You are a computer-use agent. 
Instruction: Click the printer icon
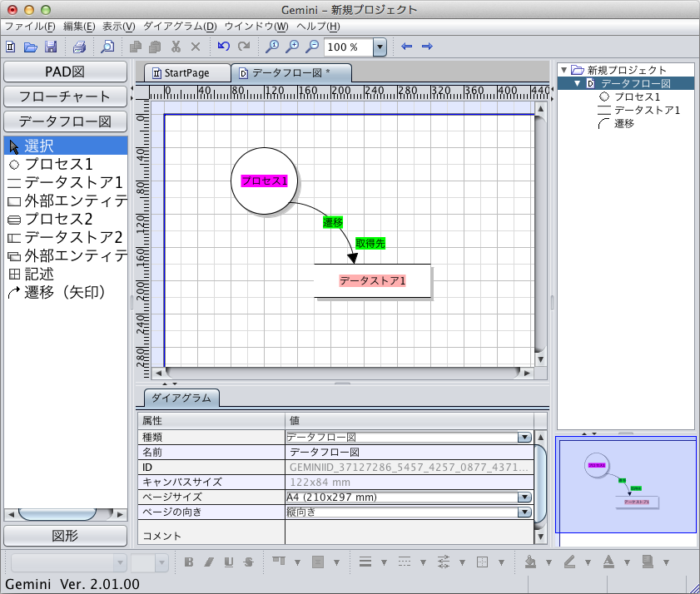[x=79, y=47]
